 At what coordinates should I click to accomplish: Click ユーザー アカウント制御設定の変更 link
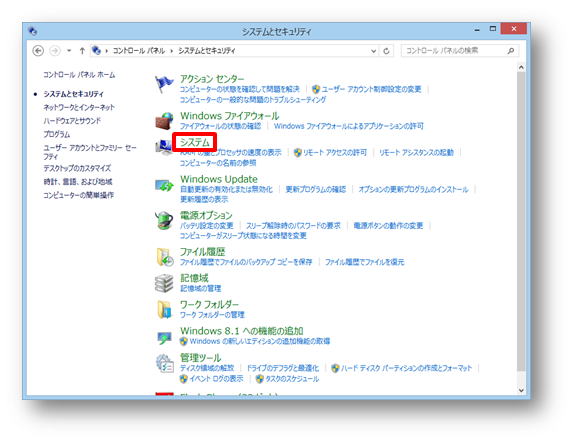(371, 89)
